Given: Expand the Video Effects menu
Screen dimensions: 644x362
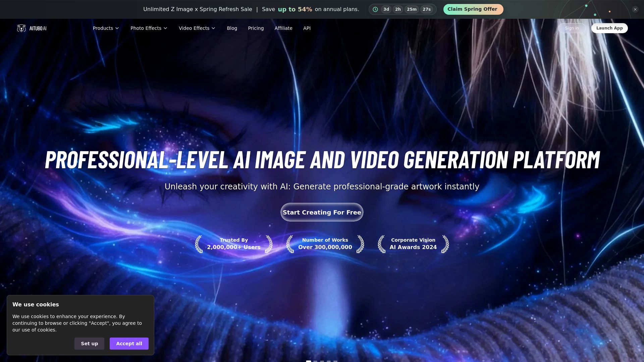Looking at the screenshot, I should tap(197, 28).
